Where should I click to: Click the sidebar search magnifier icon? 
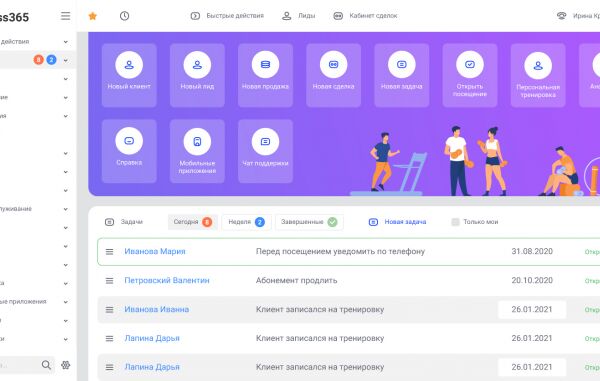point(46,365)
